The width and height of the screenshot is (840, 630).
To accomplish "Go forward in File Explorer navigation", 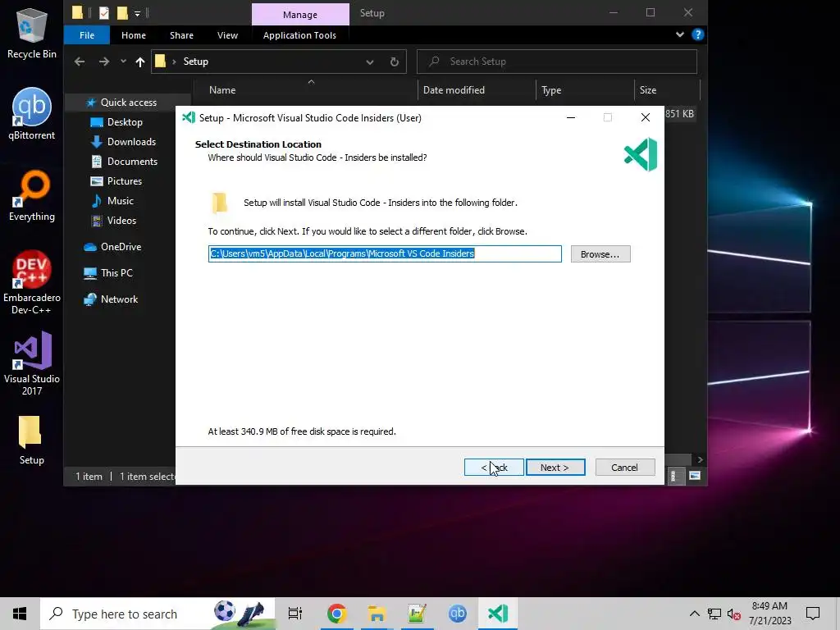I will click(x=104, y=62).
